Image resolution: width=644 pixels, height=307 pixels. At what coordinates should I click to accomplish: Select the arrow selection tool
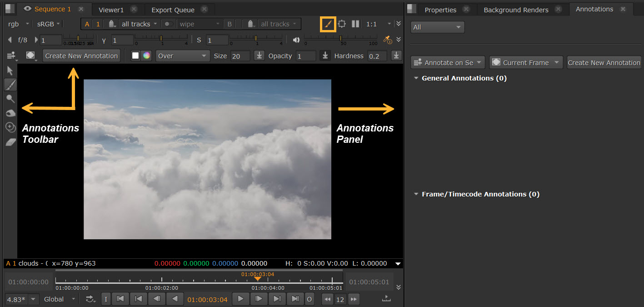[10, 70]
